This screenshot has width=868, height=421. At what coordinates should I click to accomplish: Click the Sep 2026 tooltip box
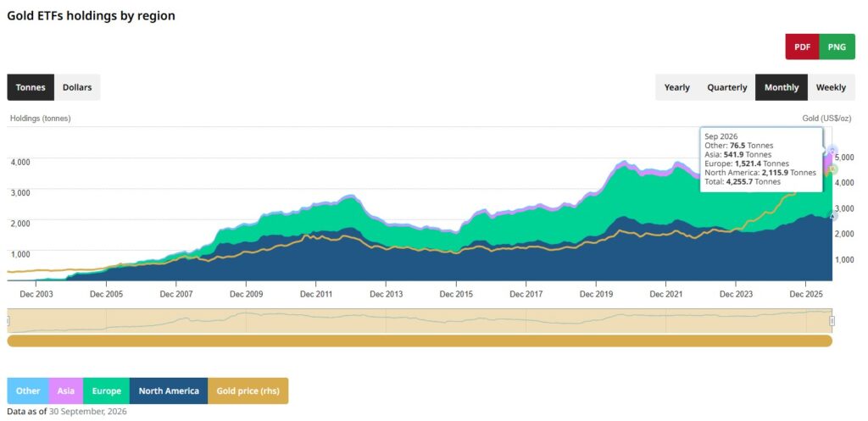(x=761, y=160)
